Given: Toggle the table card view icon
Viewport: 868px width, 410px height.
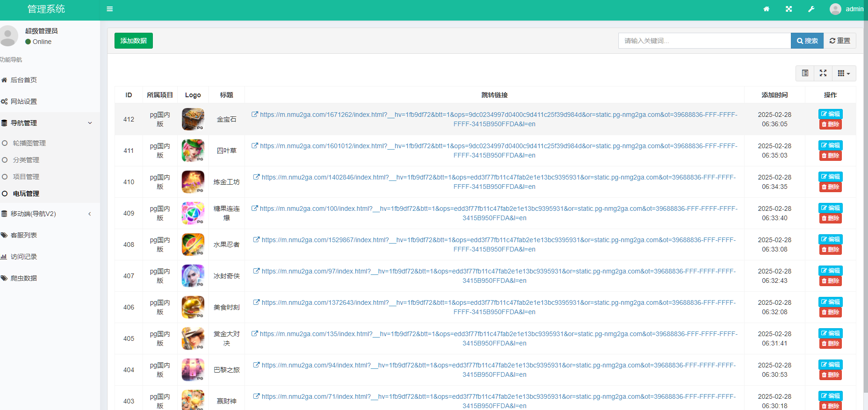Looking at the screenshot, I should (805, 73).
